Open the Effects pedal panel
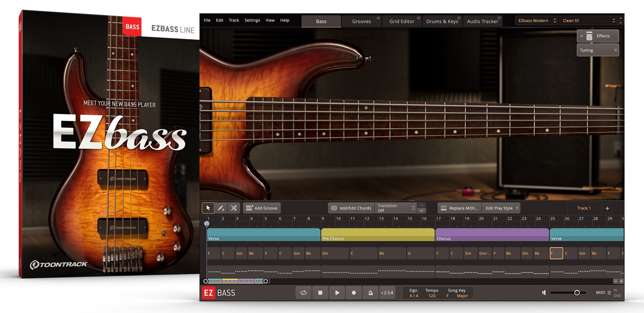This screenshot has height=313, width=644. (598, 36)
